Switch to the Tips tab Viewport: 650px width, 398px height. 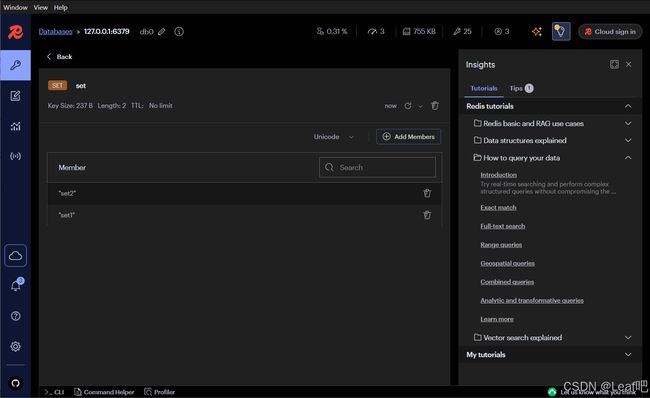[521, 88]
